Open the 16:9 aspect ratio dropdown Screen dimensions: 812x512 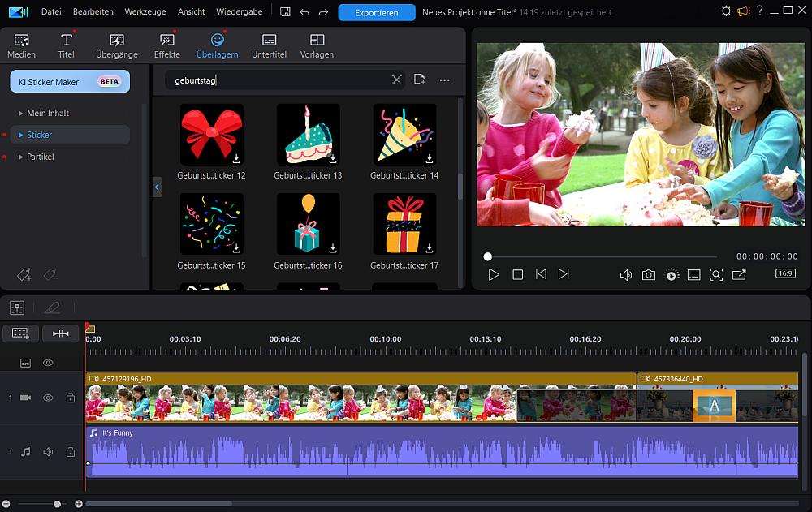click(x=785, y=274)
